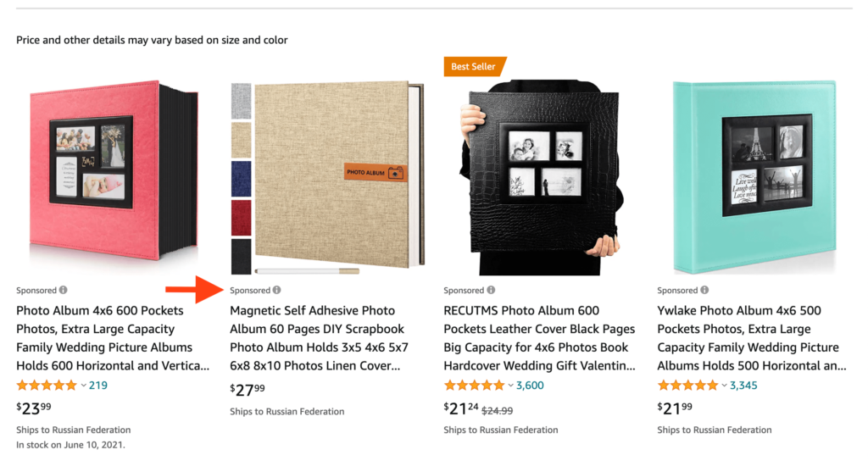This screenshot has height=461, width=868.
Task: Click info icon beside RECUTMS Sponsored label
Action: (491, 291)
